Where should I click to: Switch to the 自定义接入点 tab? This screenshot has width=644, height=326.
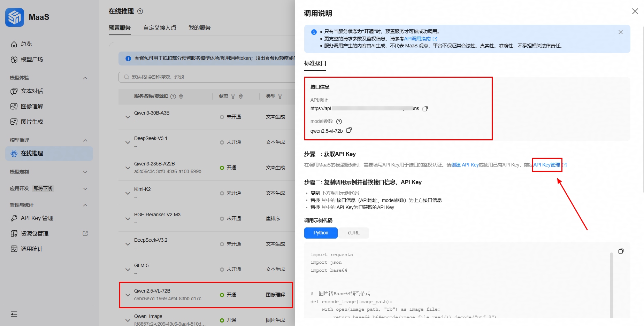tap(160, 28)
